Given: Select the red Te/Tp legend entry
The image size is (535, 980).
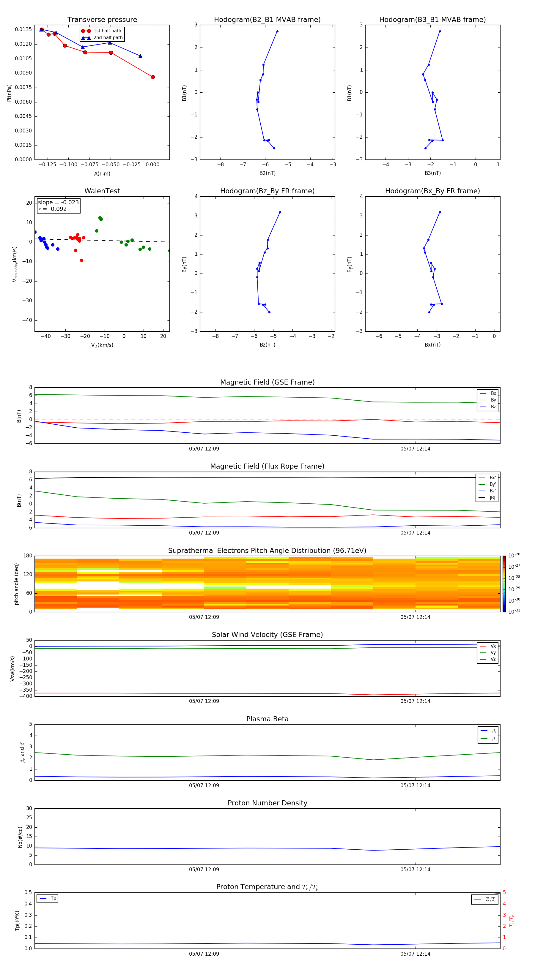Looking at the screenshot, I should point(485,899).
